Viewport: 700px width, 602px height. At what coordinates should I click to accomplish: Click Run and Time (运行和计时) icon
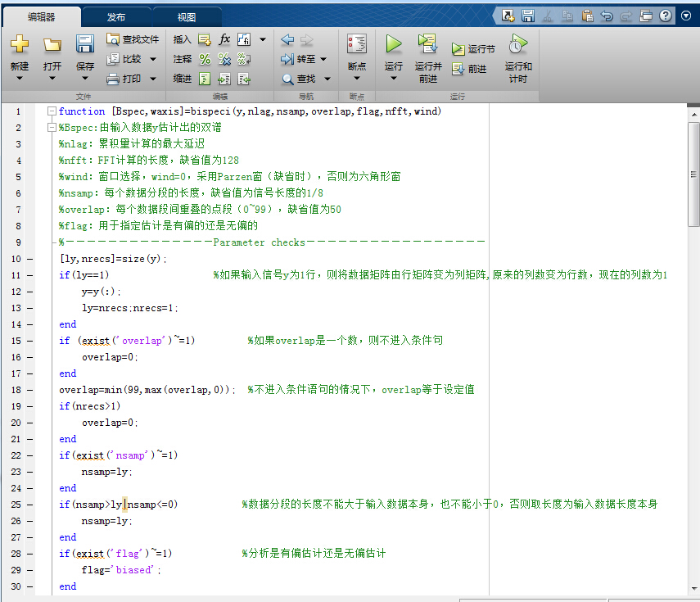tap(518, 43)
